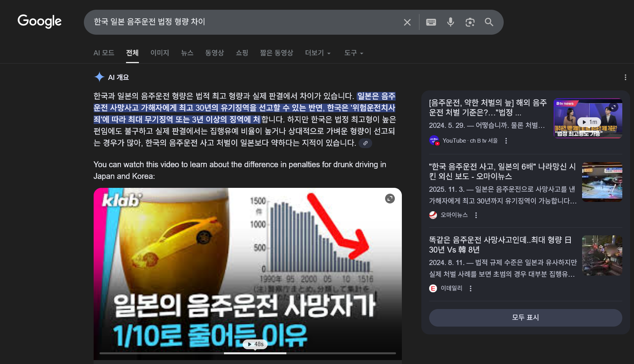Click the magnifier search submit icon
The height and width of the screenshot is (364, 634).
click(489, 22)
